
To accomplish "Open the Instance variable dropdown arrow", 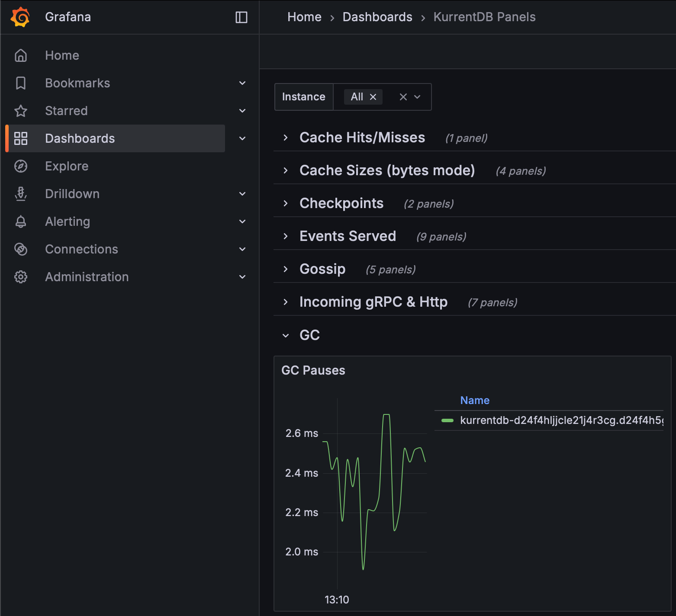I will coord(417,97).
